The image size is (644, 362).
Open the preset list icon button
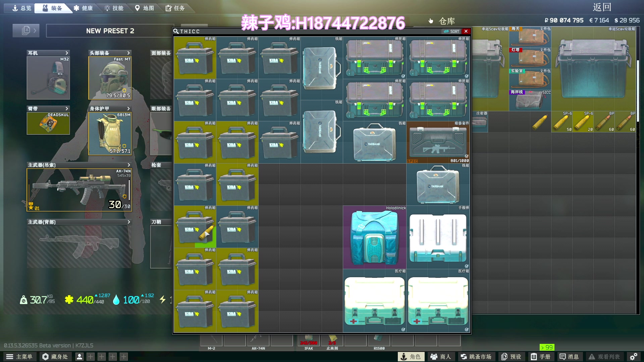26,31
